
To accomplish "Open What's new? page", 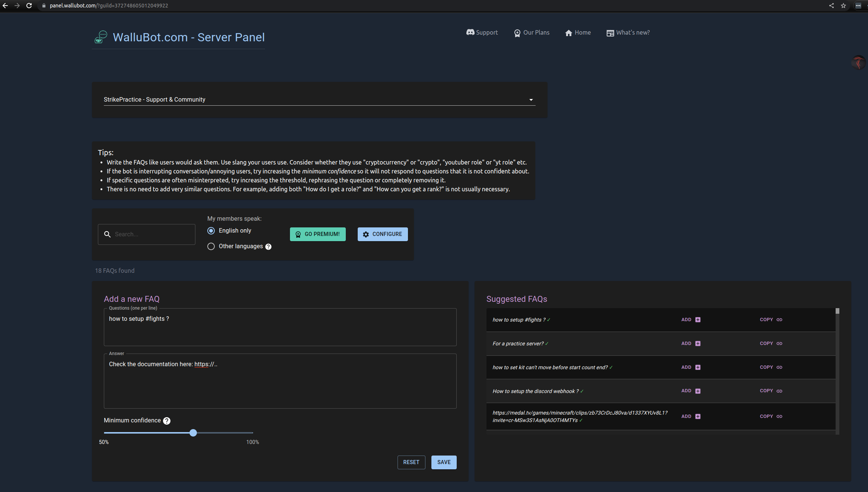I will click(x=628, y=33).
